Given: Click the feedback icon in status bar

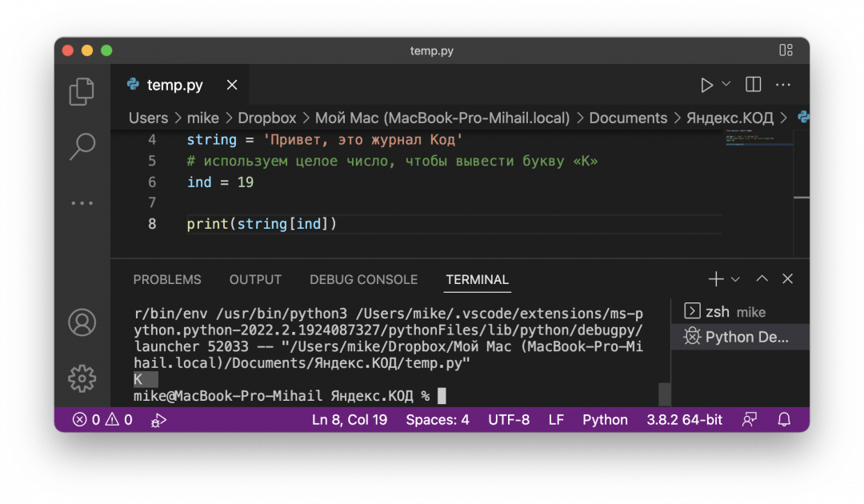Looking at the screenshot, I should click(x=750, y=419).
